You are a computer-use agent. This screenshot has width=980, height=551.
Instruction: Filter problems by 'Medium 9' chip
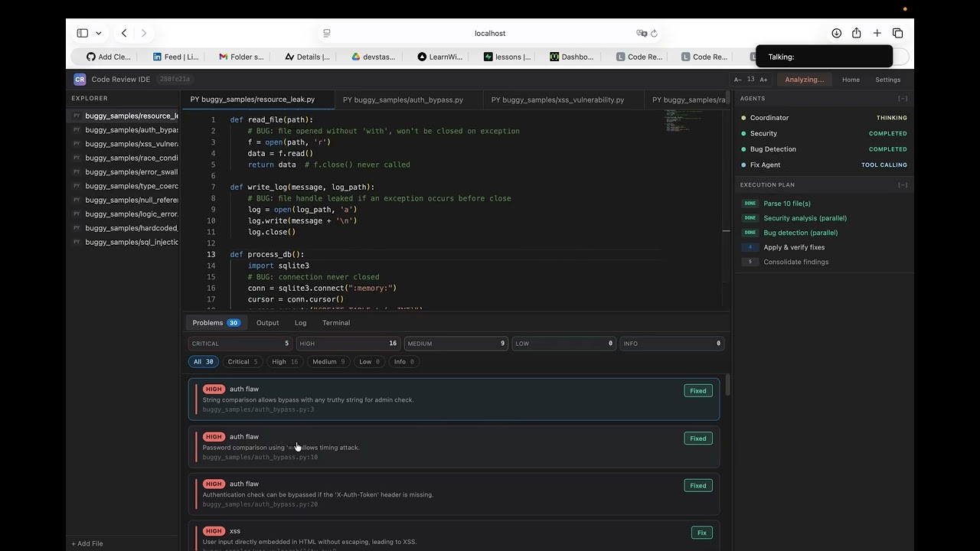tap(328, 362)
